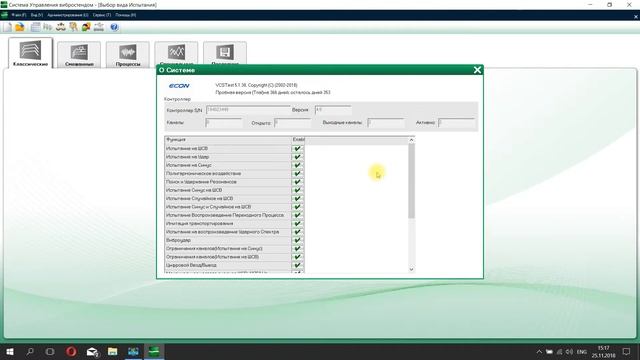Switch the ENG input language indicator
Screen dimensions: 640x360
click(582, 352)
